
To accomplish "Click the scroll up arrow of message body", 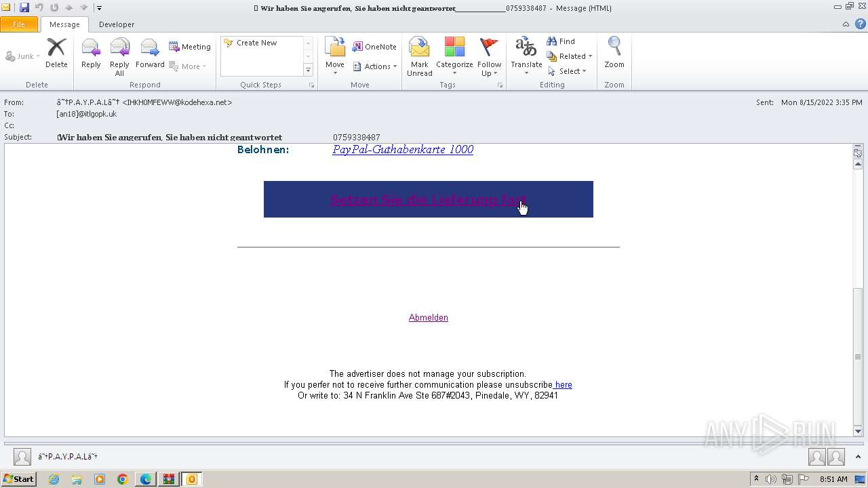I will [858, 164].
